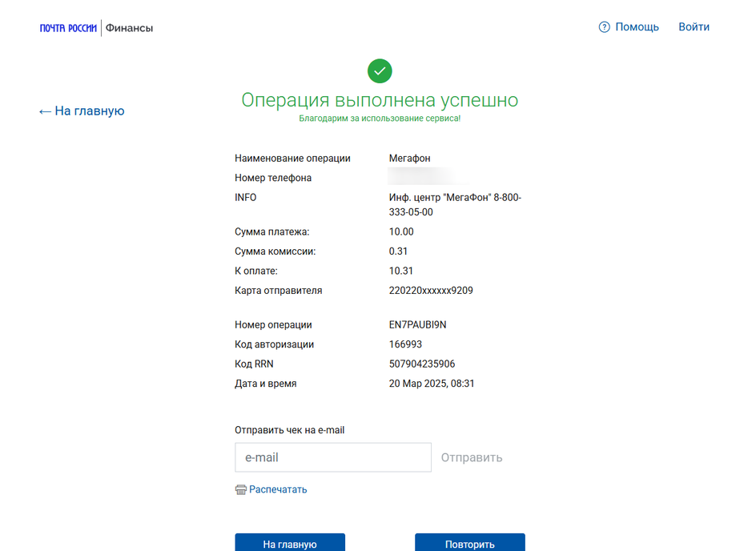Click the Номер операции label
756x551 pixels.
point(273,325)
